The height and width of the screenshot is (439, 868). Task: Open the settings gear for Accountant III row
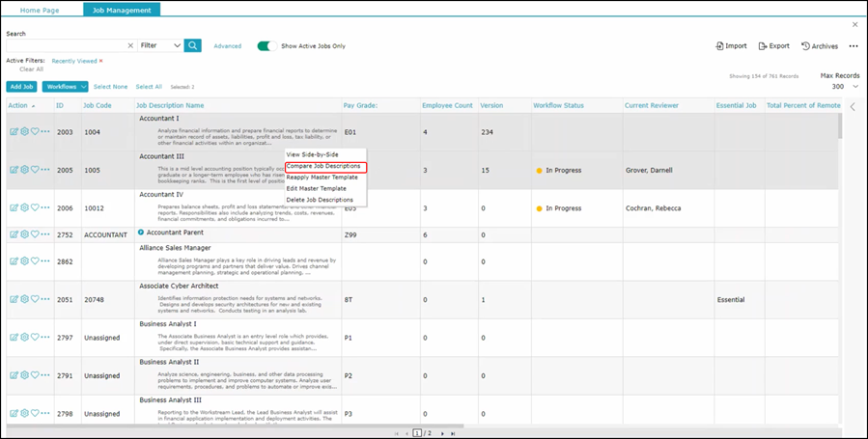[x=24, y=170]
